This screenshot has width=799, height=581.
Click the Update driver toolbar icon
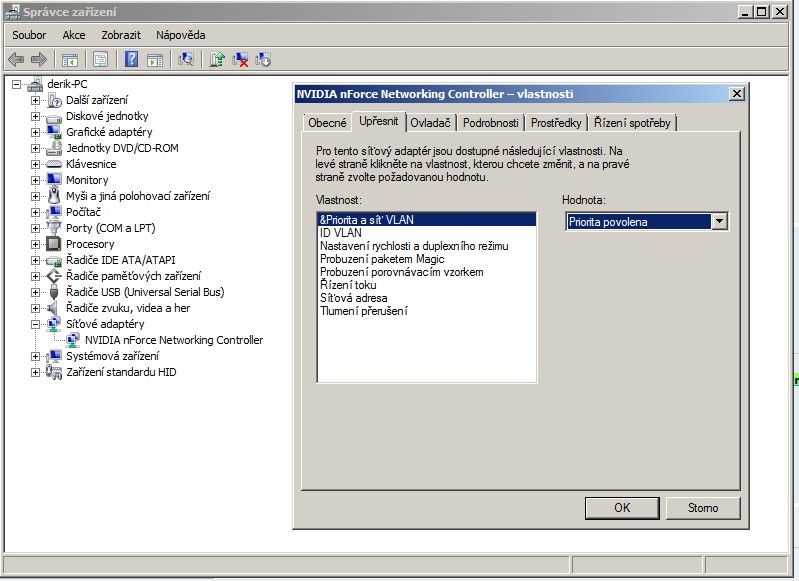217,60
